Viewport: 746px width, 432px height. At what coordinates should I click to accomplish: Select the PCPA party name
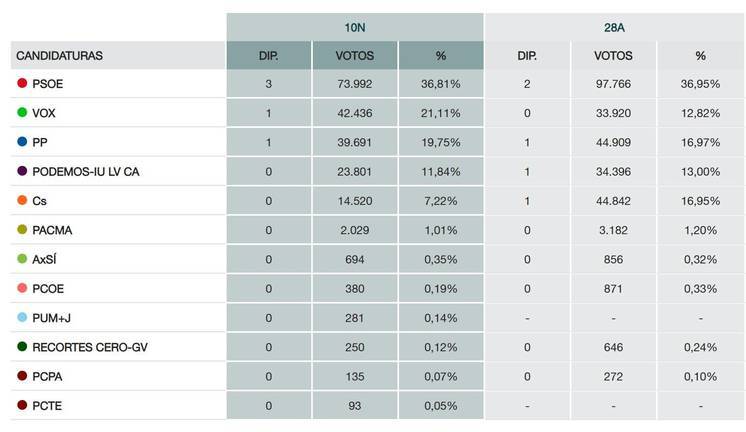click(48, 377)
